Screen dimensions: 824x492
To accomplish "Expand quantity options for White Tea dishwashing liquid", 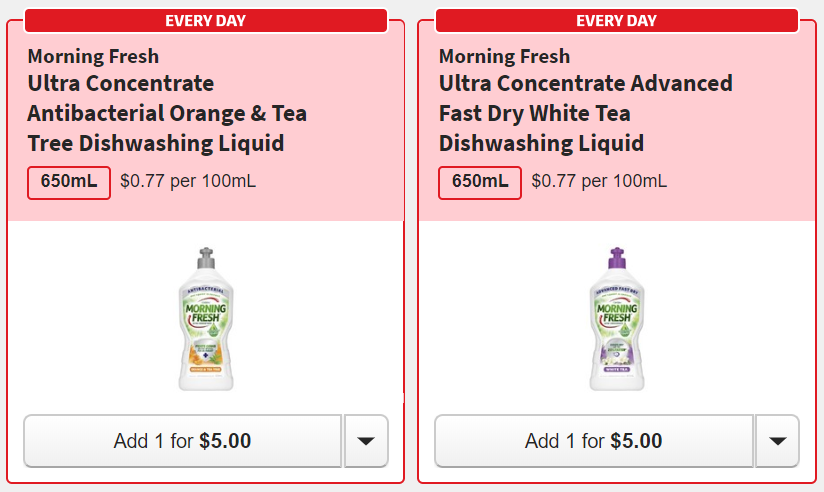I will pos(777,441).
